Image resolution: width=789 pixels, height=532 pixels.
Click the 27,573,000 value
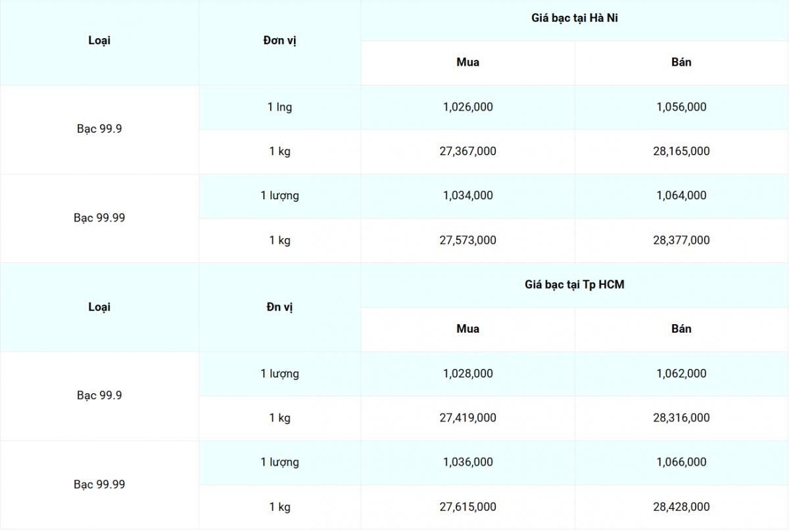point(467,240)
